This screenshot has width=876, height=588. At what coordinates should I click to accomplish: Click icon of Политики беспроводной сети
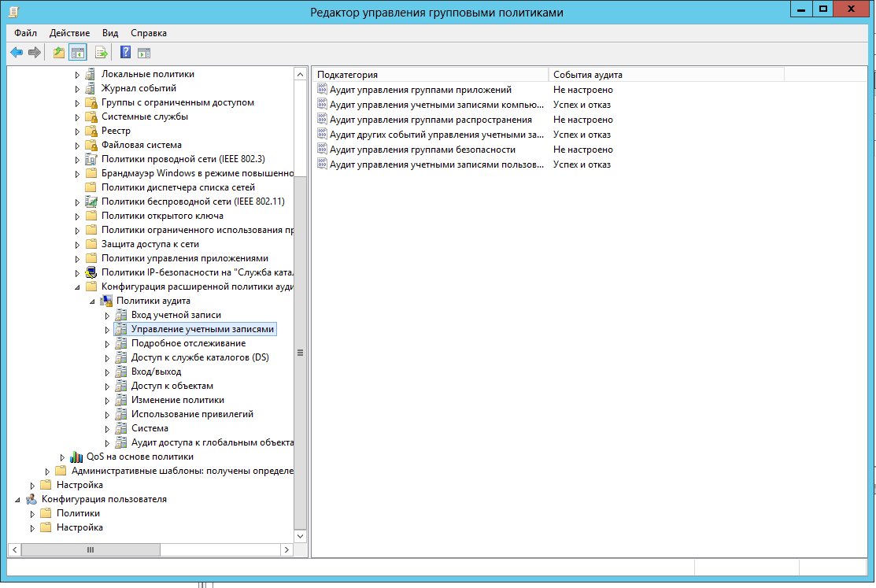(x=91, y=202)
